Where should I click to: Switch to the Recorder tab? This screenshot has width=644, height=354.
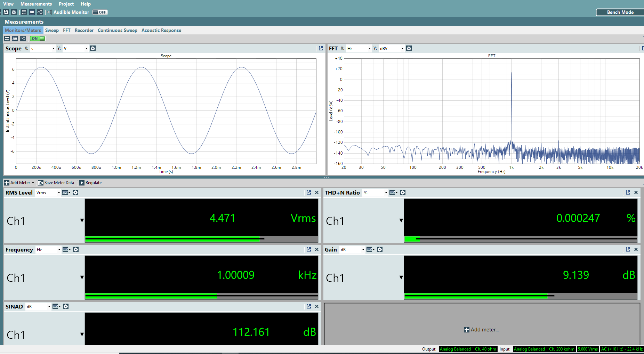pyautogui.click(x=84, y=30)
